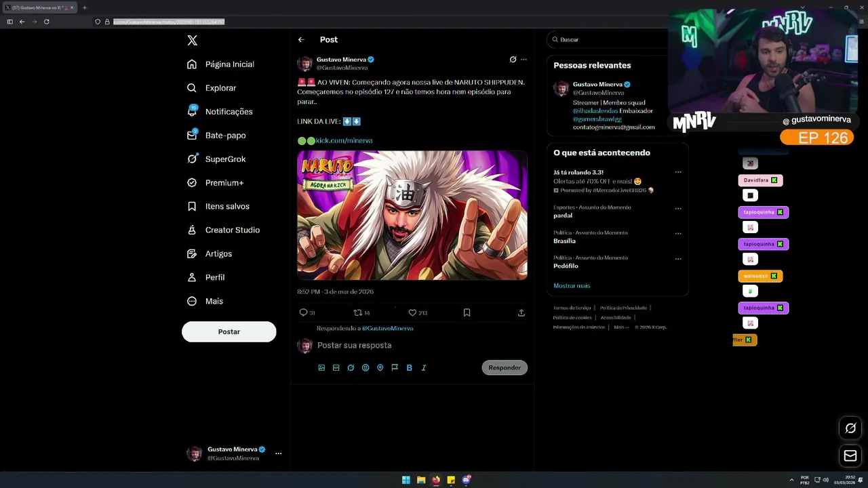Add a GIF to the reply

click(x=336, y=367)
